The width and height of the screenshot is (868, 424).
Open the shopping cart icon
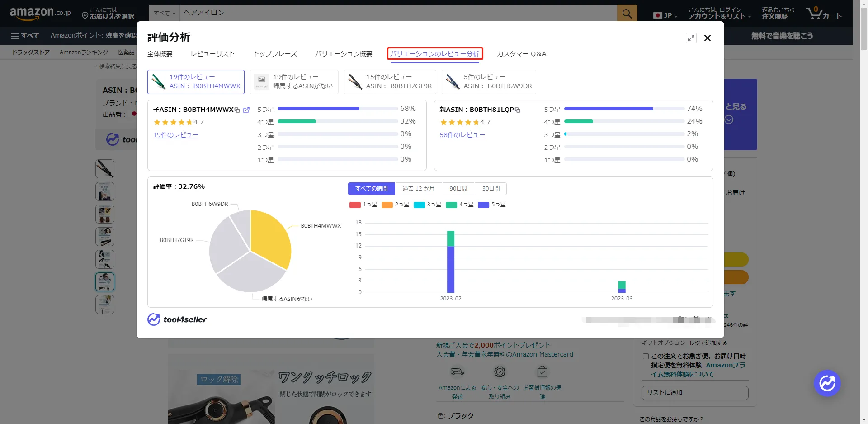(823, 13)
